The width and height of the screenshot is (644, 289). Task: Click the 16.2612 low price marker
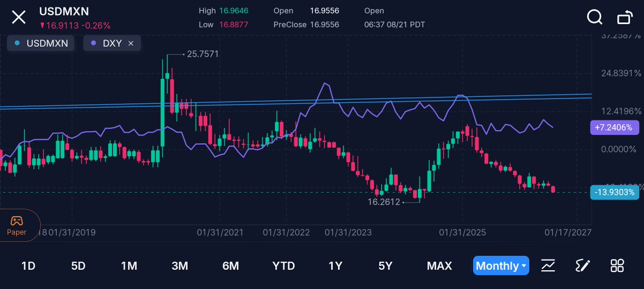(384, 202)
